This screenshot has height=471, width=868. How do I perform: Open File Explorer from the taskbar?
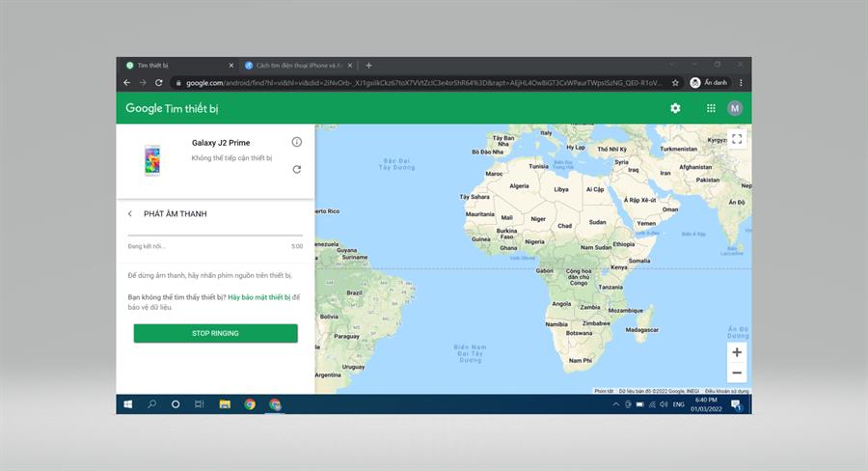[x=225, y=404]
